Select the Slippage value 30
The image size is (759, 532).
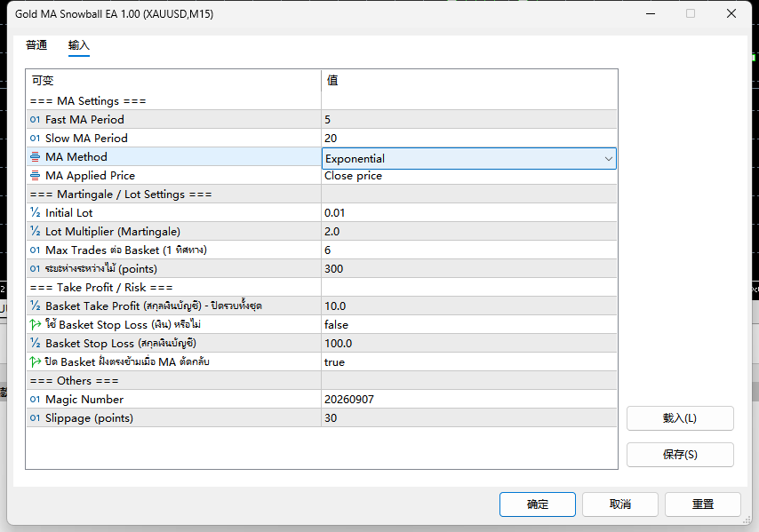pyautogui.click(x=469, y=417)
